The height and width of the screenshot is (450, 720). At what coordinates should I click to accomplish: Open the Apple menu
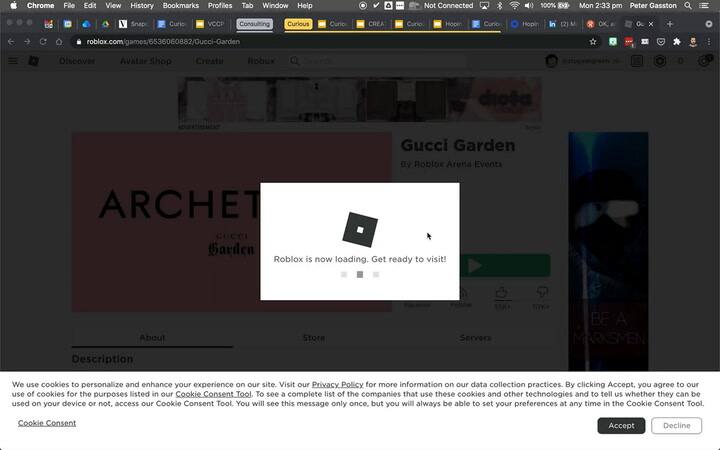[x=13, y=6]
